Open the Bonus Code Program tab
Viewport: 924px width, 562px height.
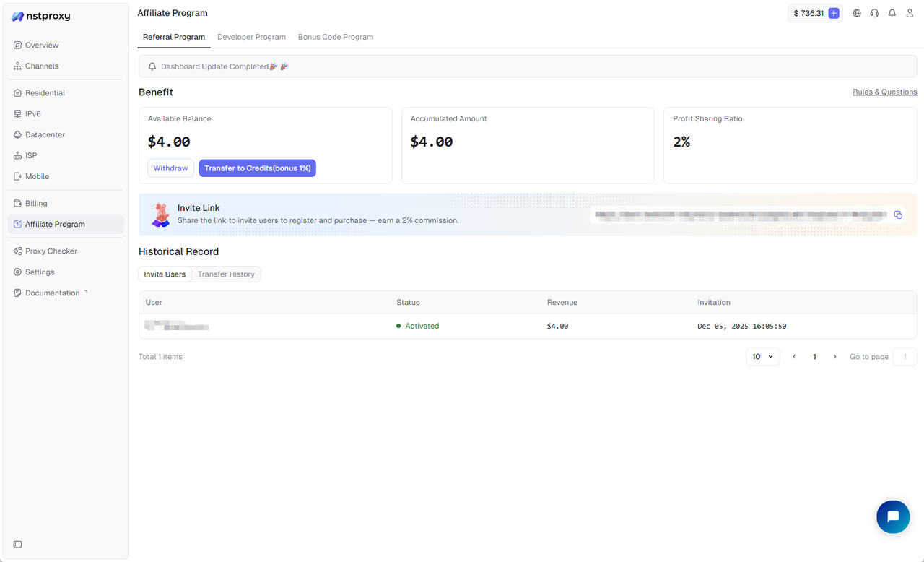point(335,36)
